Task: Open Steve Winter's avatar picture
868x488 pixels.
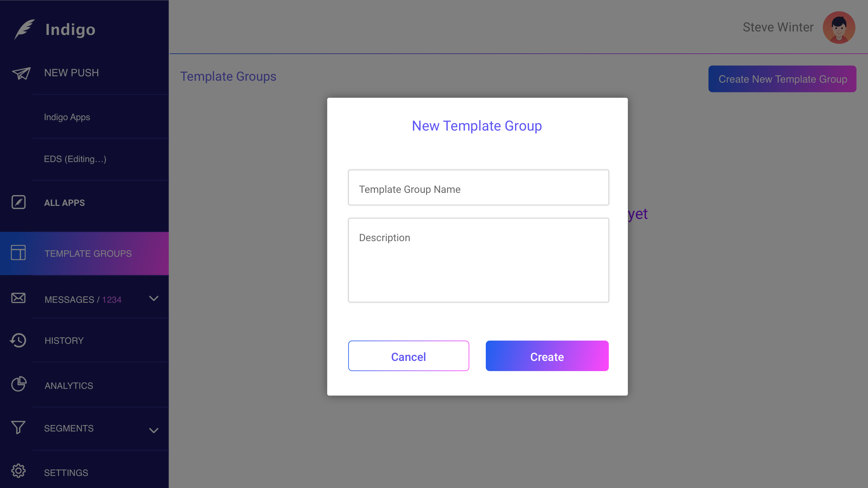Action: tap(839, 27)
